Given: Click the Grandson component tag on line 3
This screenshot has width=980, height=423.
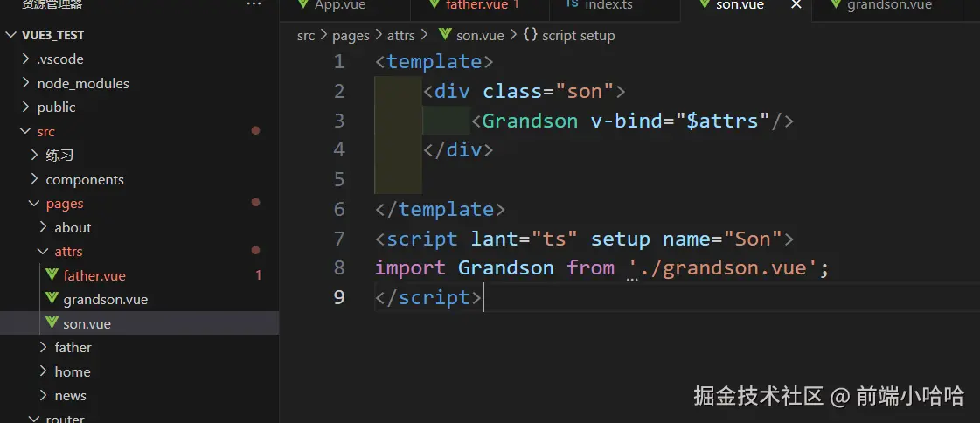Looking at the screenshot, I should (x=530, y=121).
